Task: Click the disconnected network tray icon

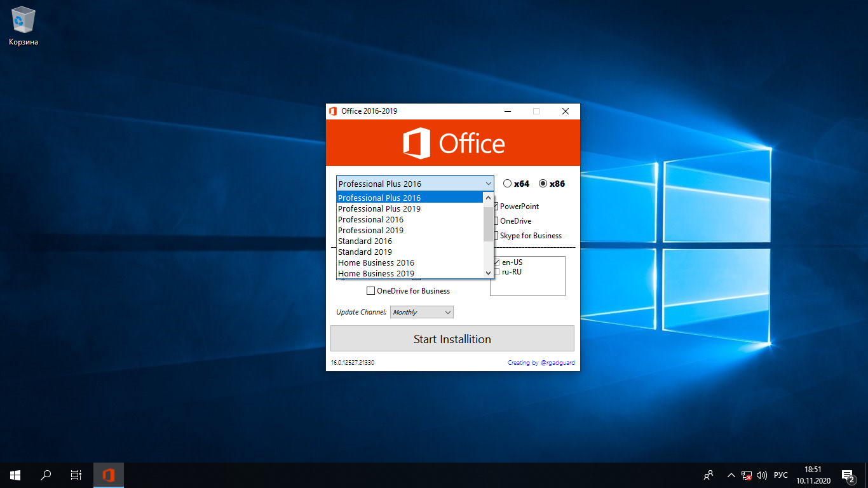Action: [747, 475]
